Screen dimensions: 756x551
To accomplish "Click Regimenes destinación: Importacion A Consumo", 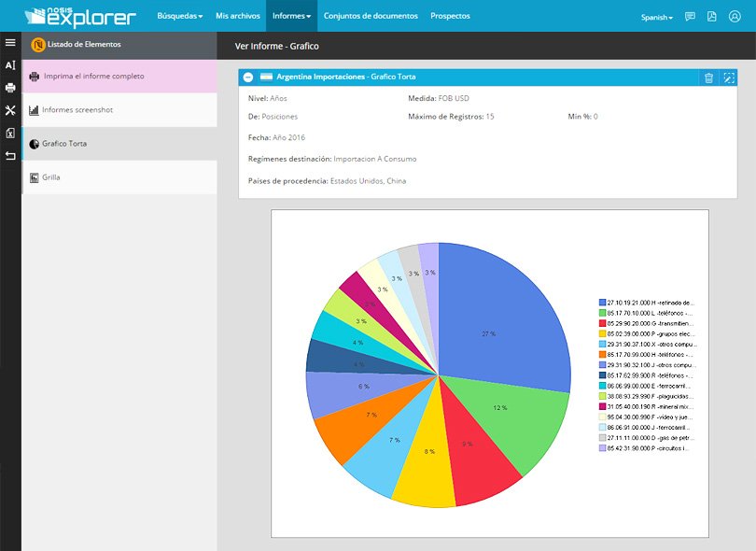I will click(332, 159).
